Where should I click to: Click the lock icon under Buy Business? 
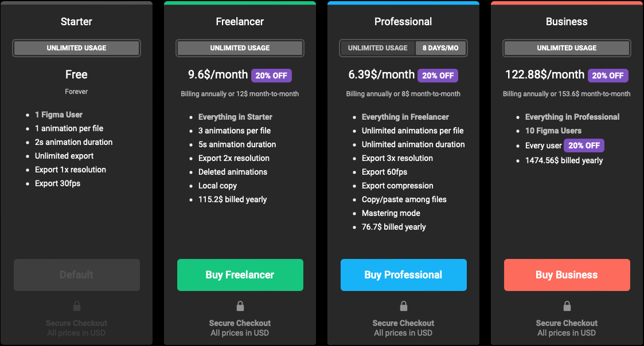(567, 306)
